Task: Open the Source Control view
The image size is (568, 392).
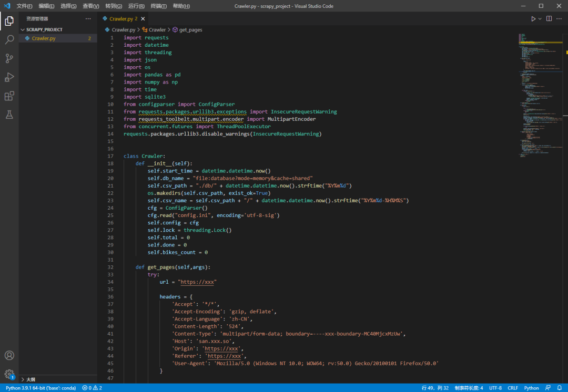Action: coord(9,58)
